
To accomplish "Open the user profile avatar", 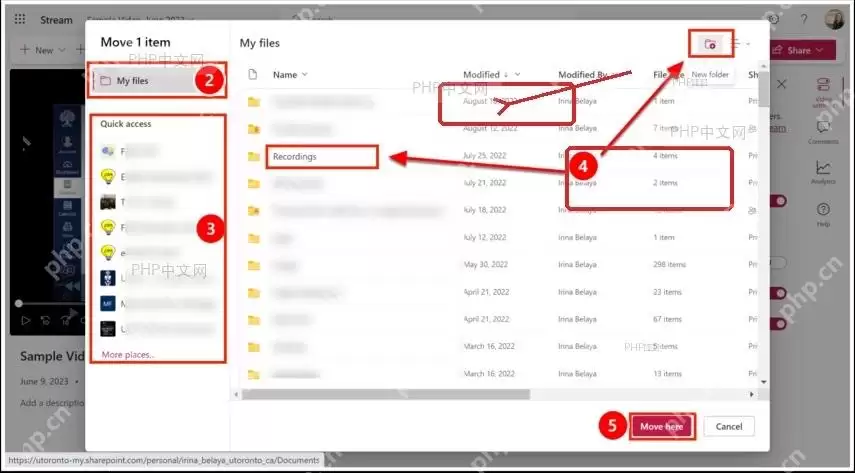I will pyautogui.click(x=835, y=19).
